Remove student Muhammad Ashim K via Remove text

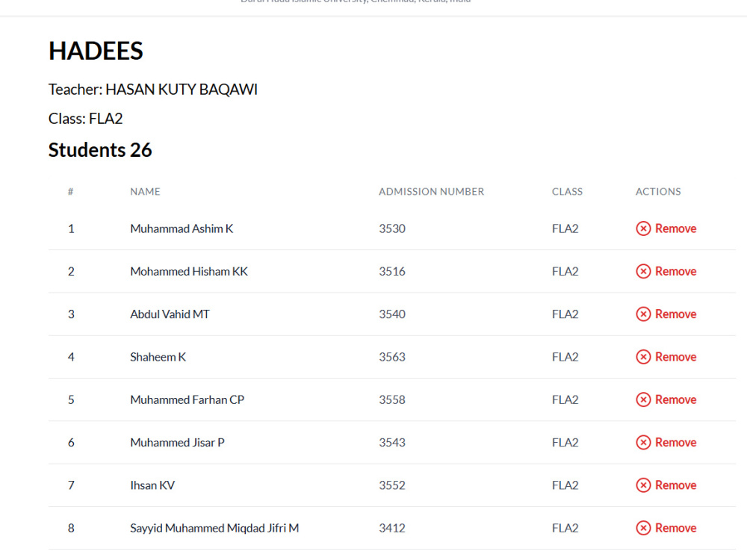(675, 228)
